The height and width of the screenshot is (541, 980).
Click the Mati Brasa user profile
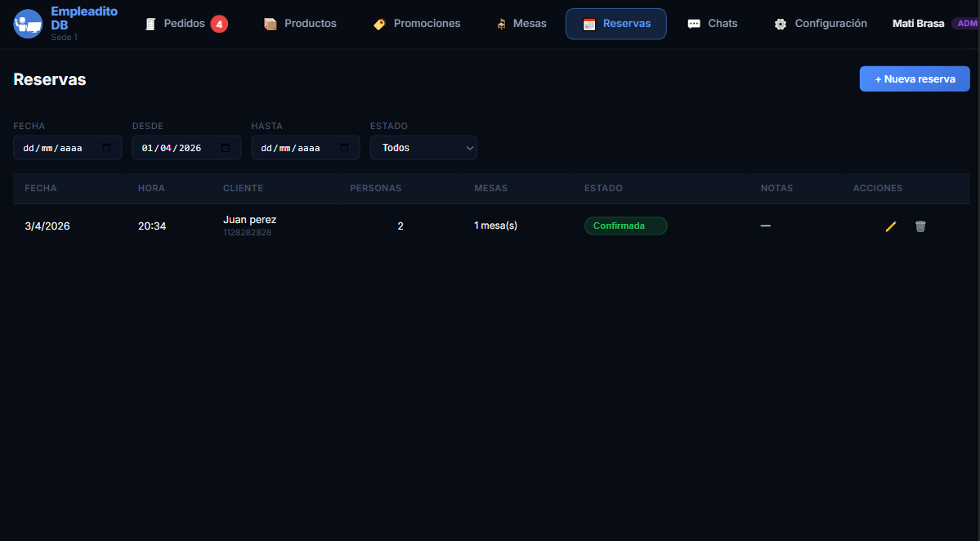pyautogui.click(x=919, y=24)
